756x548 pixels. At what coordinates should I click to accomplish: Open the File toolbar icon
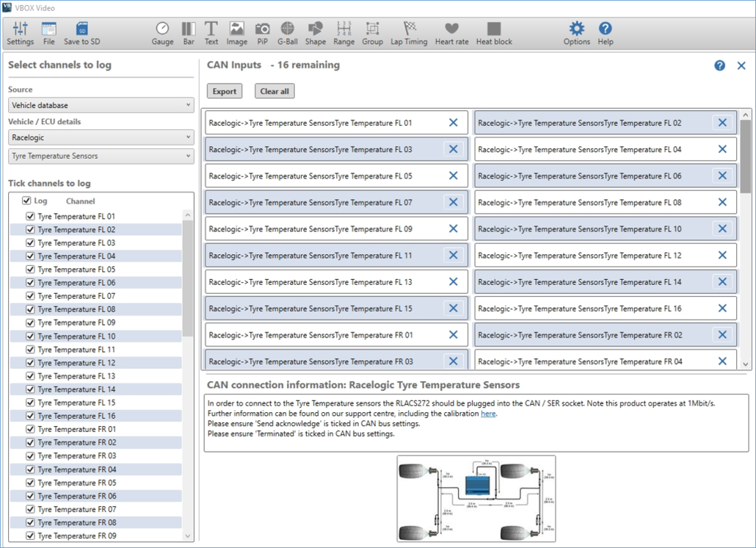pos(48,33)
